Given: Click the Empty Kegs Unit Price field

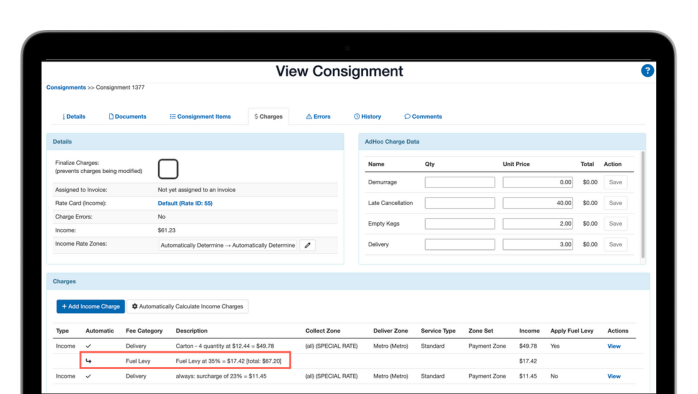Looking at the screenshot, I should [x=538, y=223].
